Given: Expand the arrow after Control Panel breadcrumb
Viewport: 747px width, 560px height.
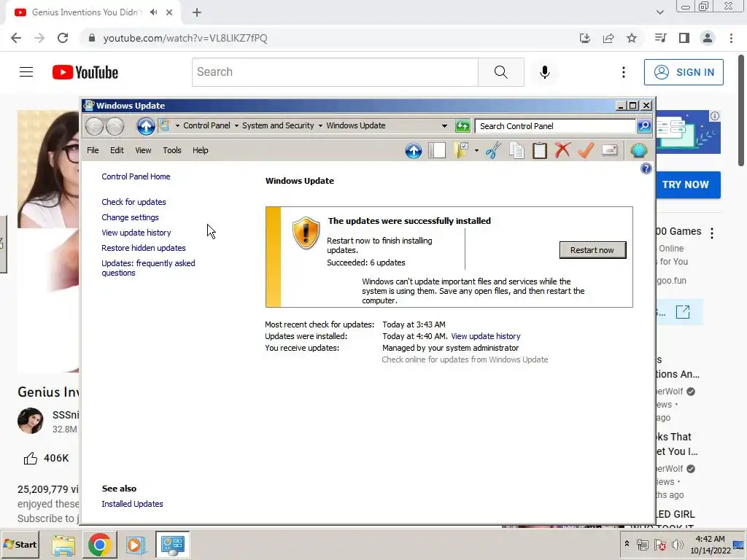Looking at the screenshot, I should (x=236, y=126).
